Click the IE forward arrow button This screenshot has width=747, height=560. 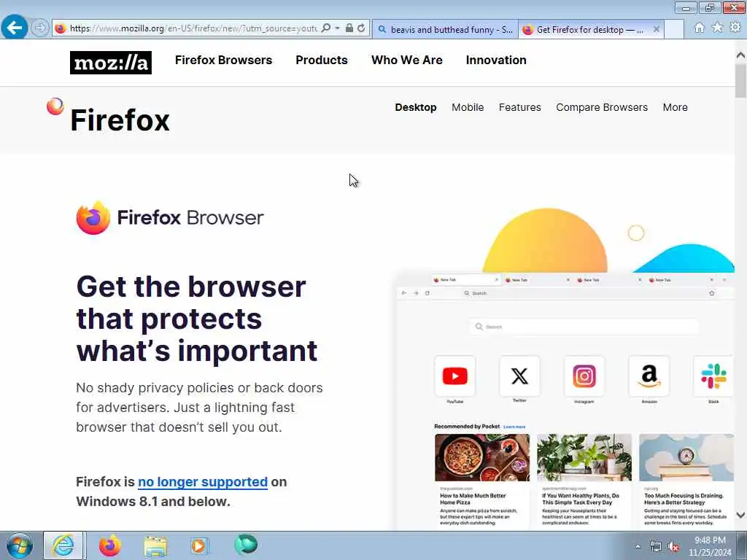tap(40, 28)
